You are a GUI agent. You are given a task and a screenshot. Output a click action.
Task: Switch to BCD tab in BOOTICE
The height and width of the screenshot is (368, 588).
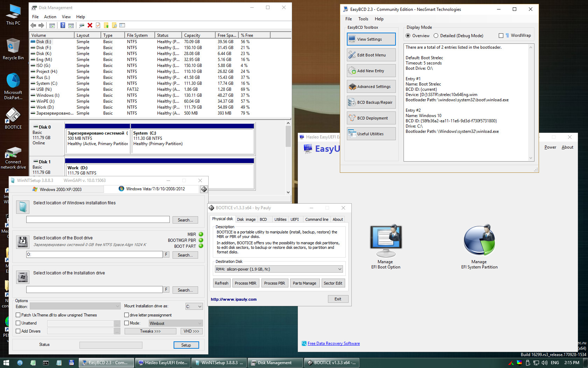coord(263,219)
